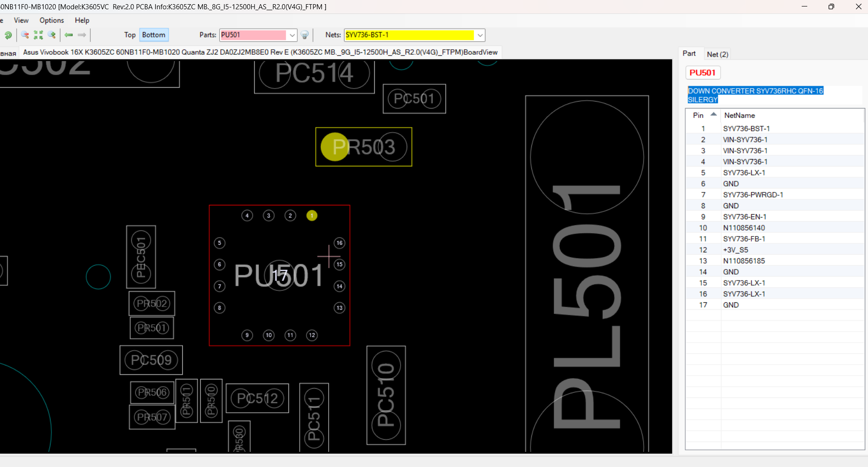Screen dimensions: 868x467
Task: Switch to the Net (2) tab
Action: point(717,54)
